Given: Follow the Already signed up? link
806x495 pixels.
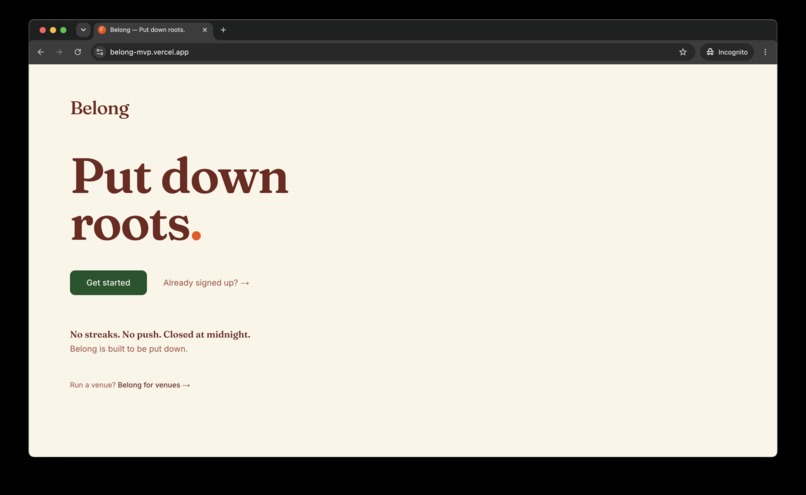Looking at the screenshot, I should [206, 283].
